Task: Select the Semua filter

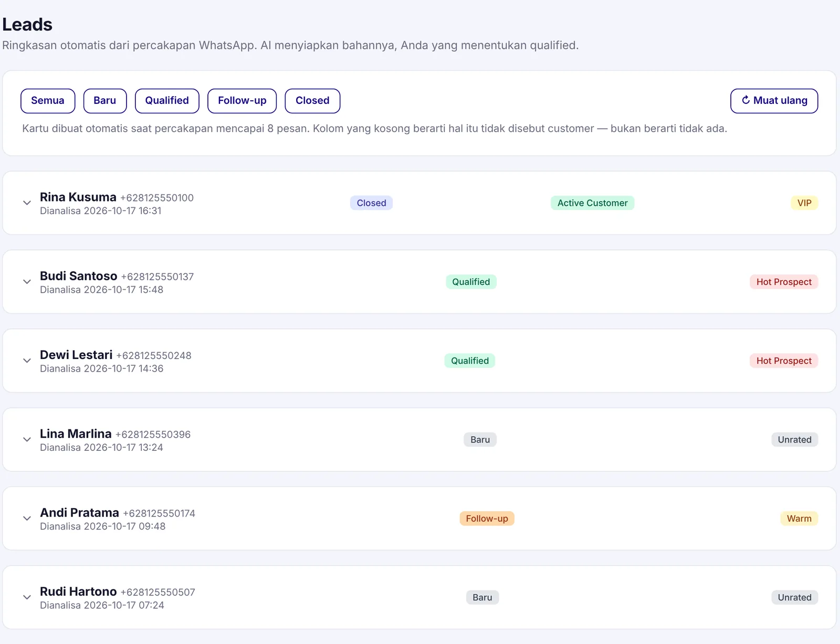Action: (x=48, y=101)
